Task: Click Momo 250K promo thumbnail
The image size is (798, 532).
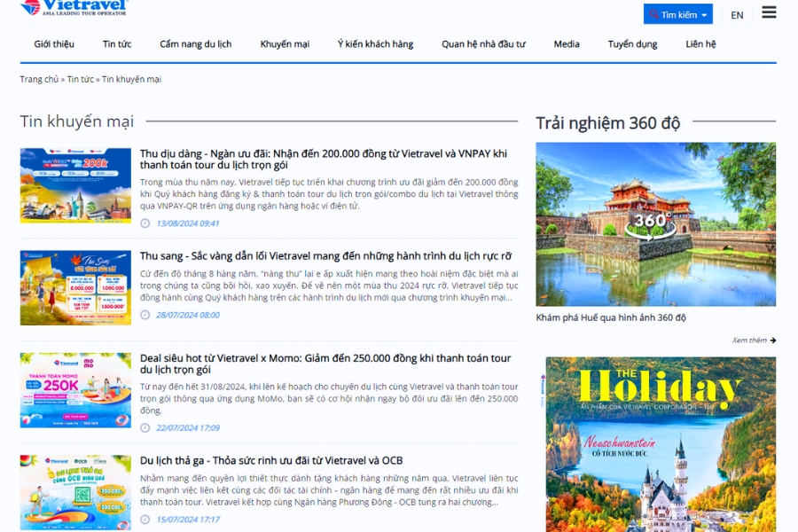Action: 75,390
